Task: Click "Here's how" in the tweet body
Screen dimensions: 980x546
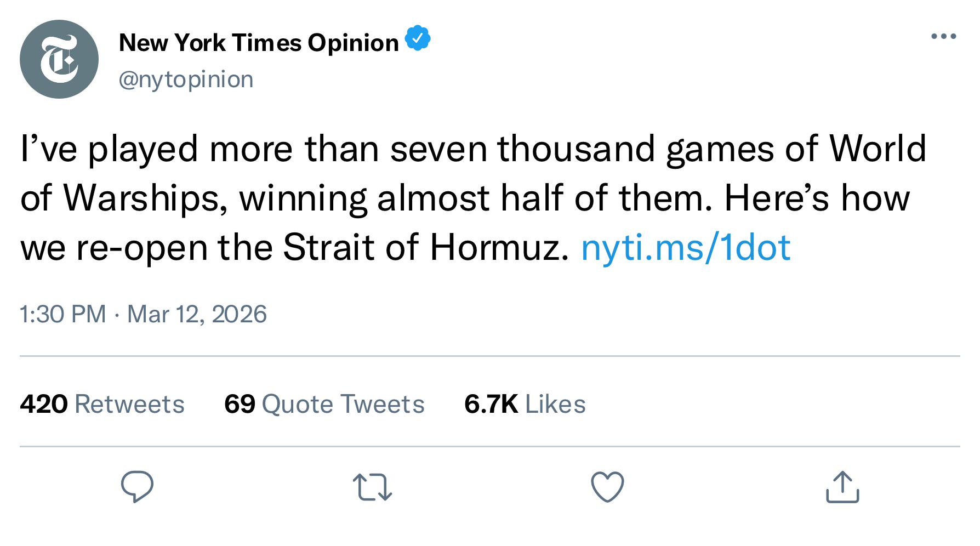Action: 817,198
